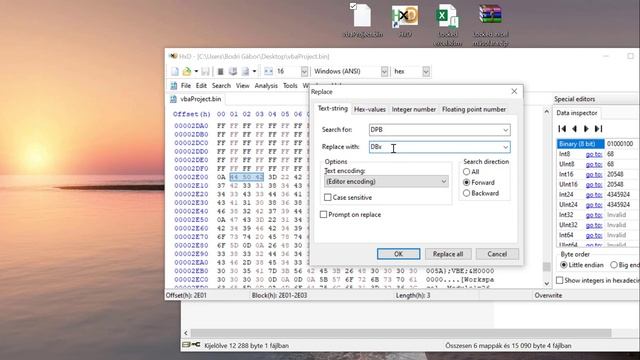Viewport: 640px width, 360px height.
Task: Click hex editor scrollbar down arrow
Action: (547, 284)
